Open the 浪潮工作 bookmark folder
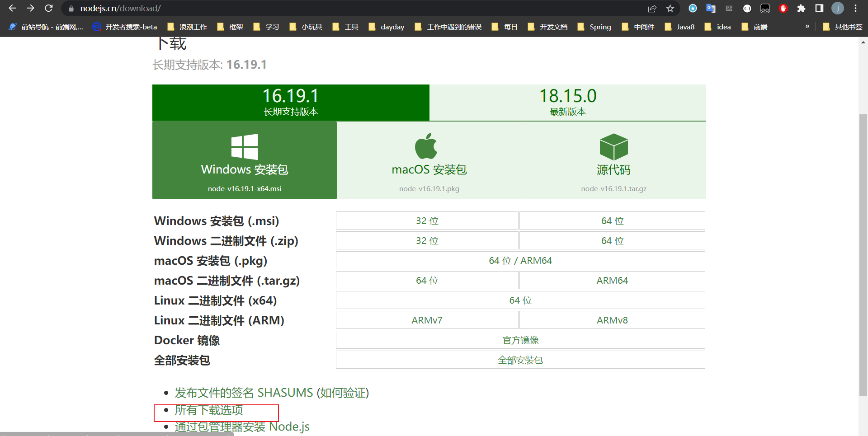 tap(187, 27)
